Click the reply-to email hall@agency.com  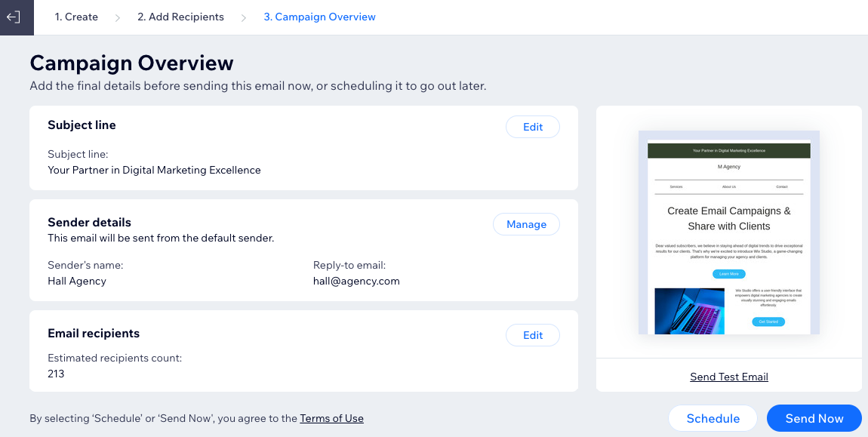point(356,281)
